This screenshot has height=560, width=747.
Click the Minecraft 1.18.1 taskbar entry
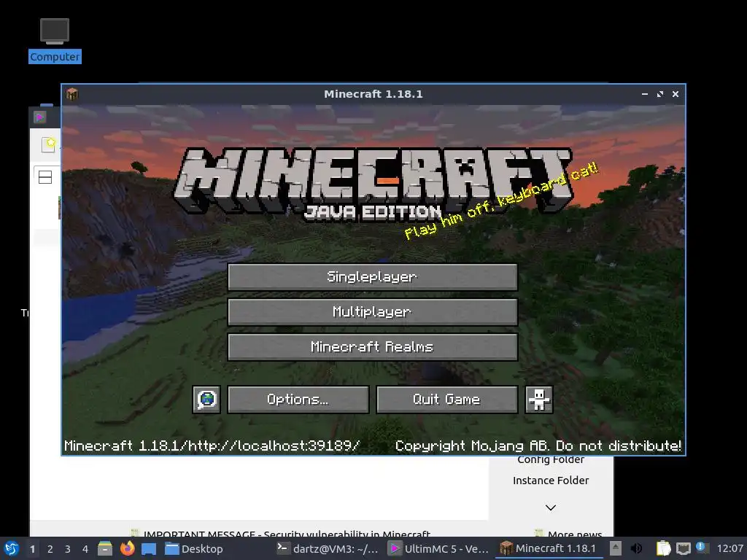point(549,548)
